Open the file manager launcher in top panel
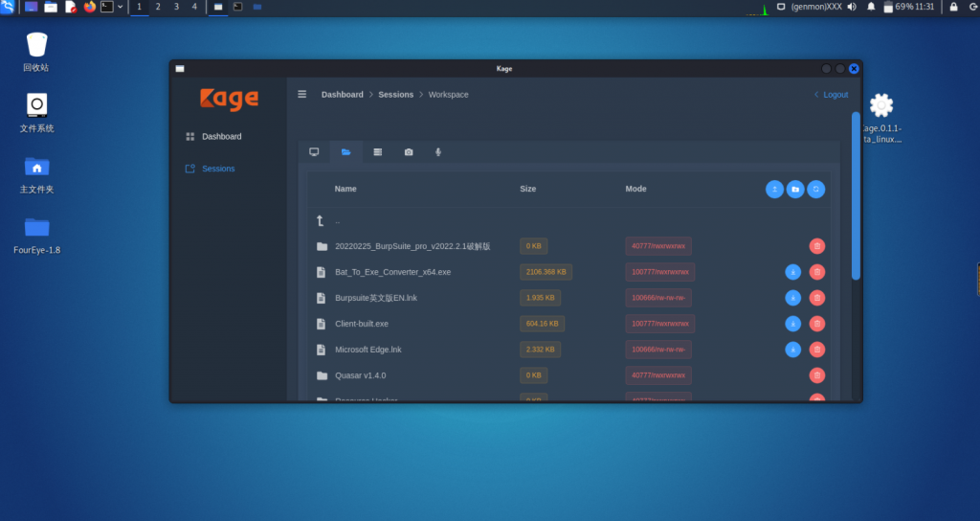 51,7
